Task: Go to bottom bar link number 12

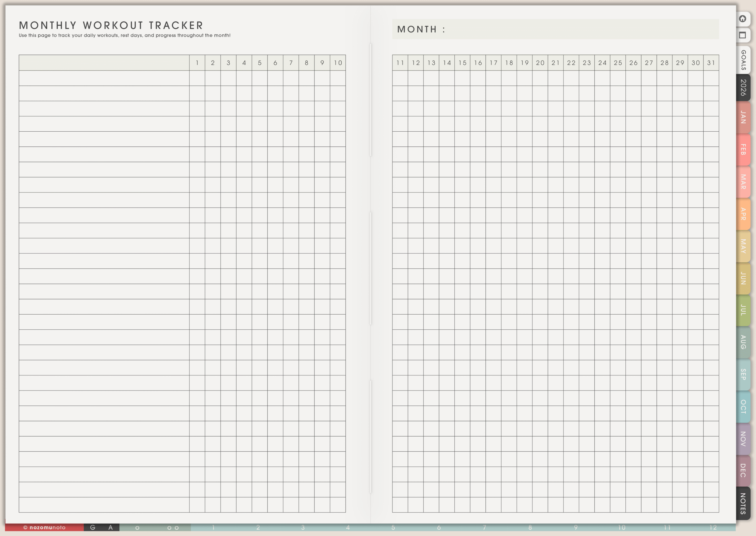Action: (713, 527)
